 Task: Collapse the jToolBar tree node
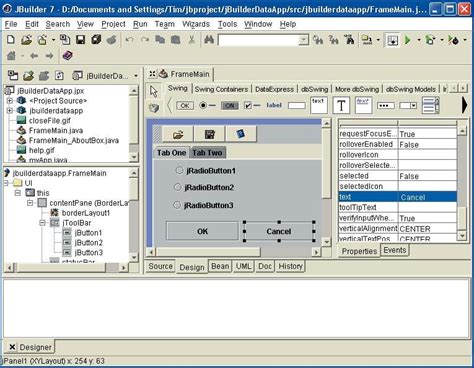pyautogui.click(x=42, y=223)
